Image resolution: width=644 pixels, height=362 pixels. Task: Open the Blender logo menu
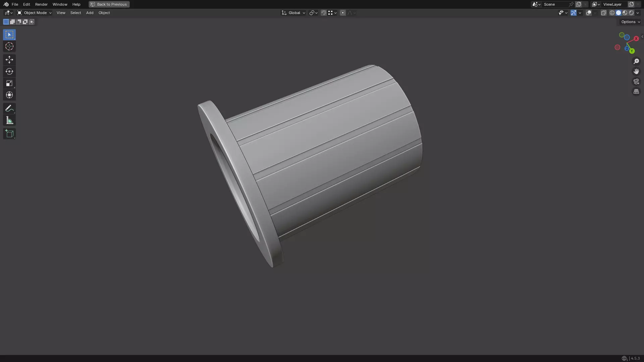(6, 4)
